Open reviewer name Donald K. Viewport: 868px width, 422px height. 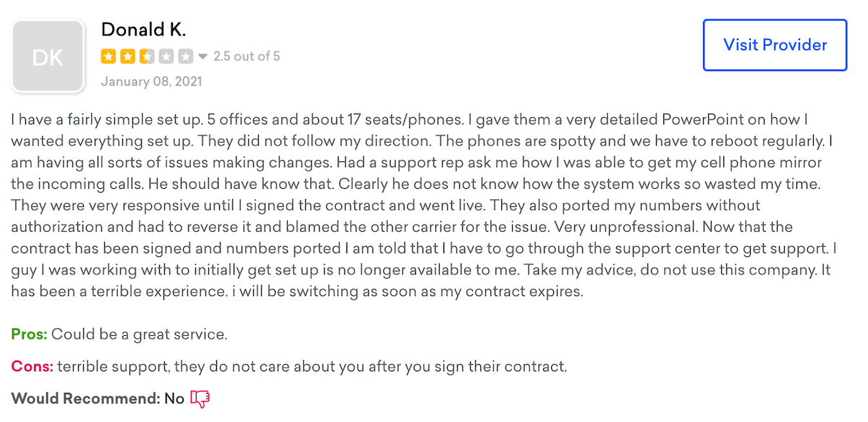click(x=143, y=30)
